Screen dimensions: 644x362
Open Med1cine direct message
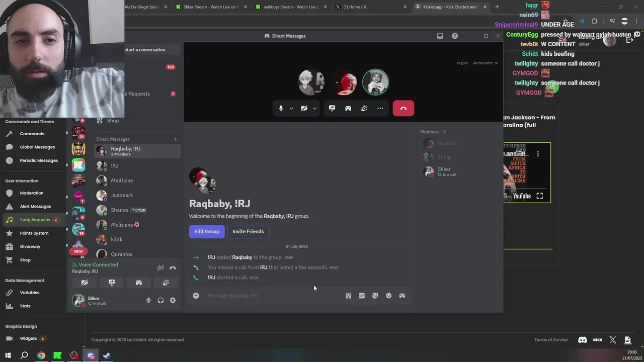[137, 180]
